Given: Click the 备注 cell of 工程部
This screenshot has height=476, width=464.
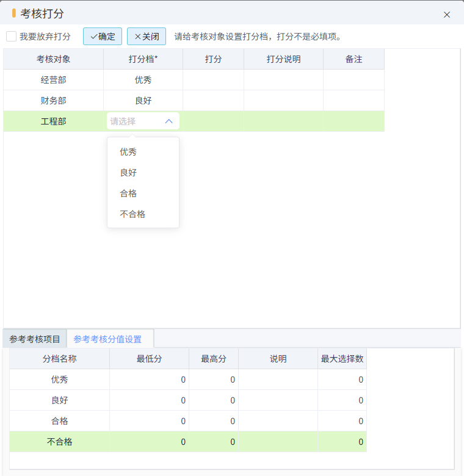Looking at the screenshot, I should point(353,121).
